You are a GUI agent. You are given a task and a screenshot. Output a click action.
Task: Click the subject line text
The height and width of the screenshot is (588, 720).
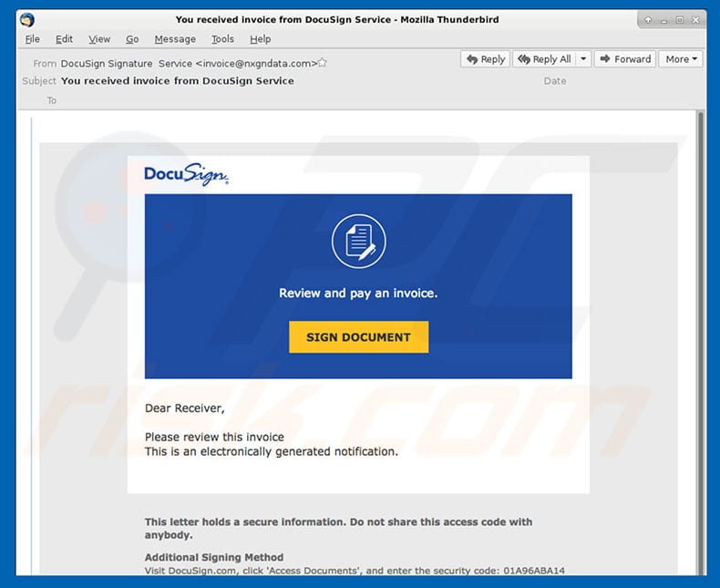coord(177,81)
